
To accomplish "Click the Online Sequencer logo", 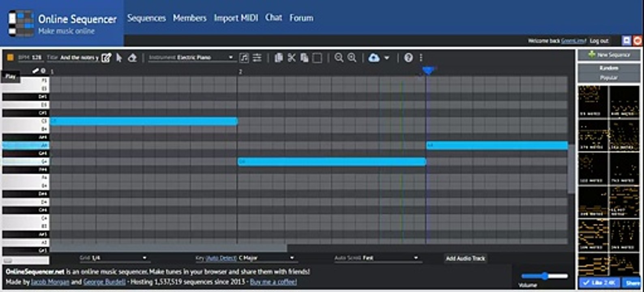I will coord(62,23).
